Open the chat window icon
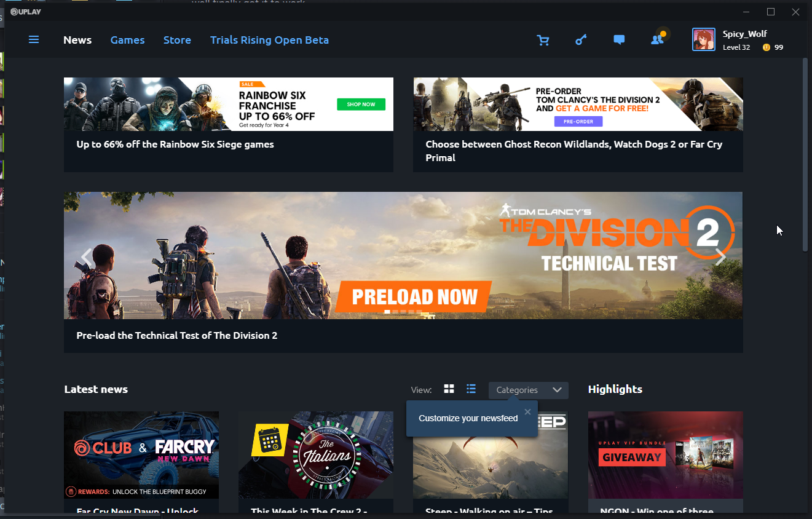This screenshot has height=519, width=812. 619,40
